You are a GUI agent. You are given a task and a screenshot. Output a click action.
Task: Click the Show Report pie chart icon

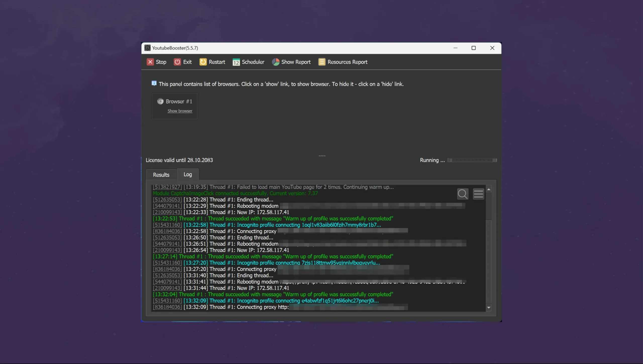pos(276,62)
